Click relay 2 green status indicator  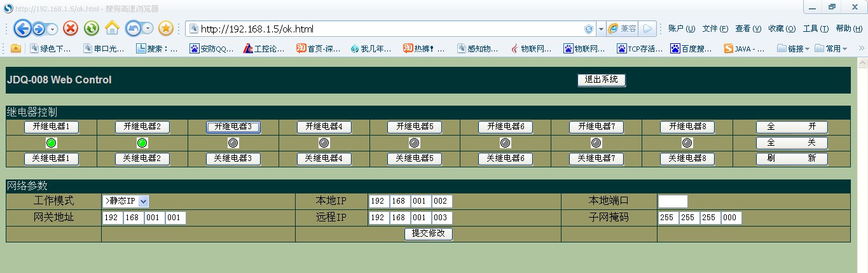pyautogui.click(x=142, y=143)
